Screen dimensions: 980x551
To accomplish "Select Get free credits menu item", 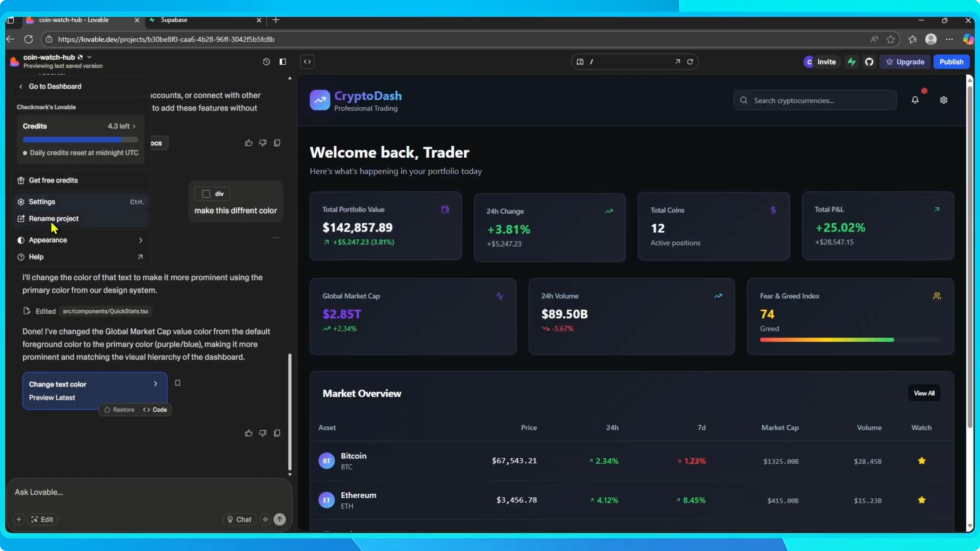I will [81, 180].
